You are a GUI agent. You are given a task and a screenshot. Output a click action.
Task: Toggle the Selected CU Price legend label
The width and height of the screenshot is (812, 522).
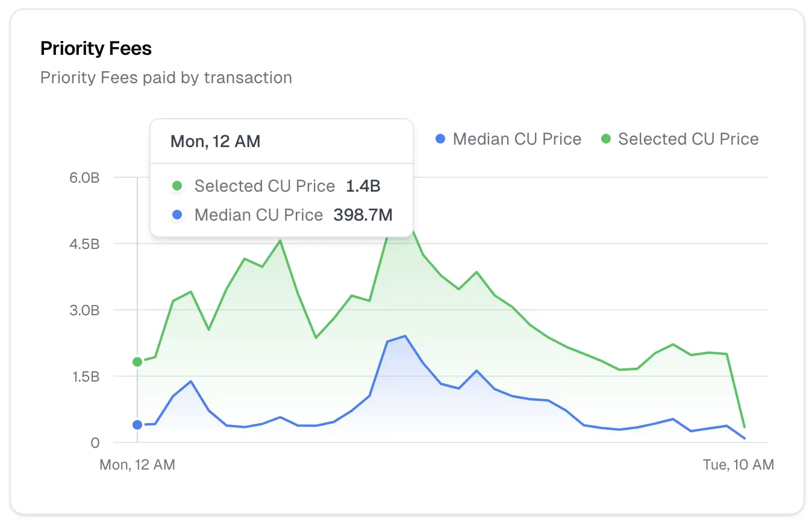pos(688,139)
